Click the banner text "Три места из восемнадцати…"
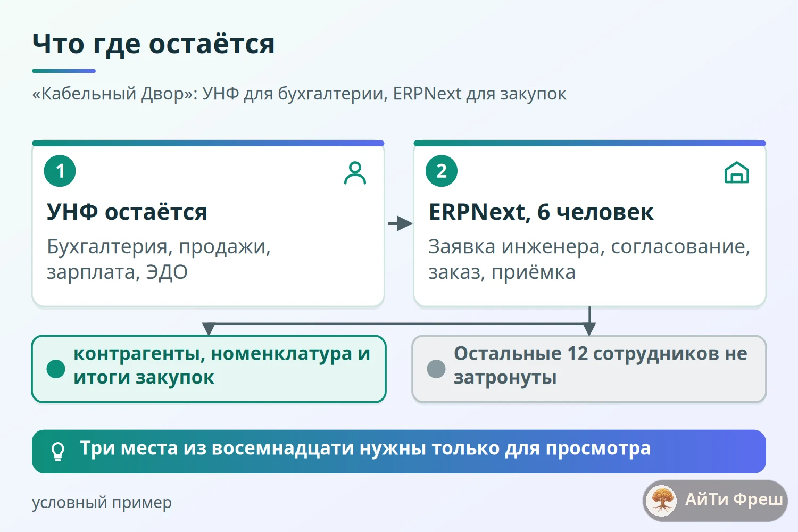This screenshot has height=532, width=798. [x=365, y=448]
